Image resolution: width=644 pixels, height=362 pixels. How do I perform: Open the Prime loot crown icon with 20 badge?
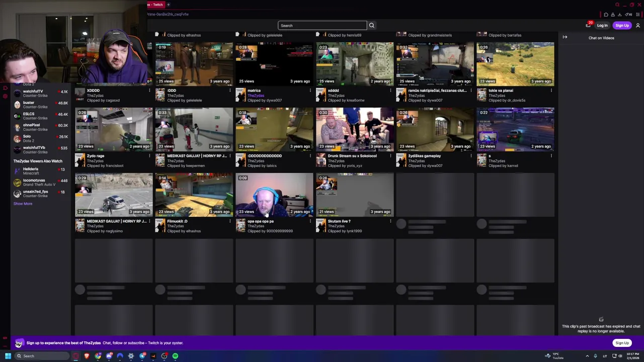click(588, 25)
